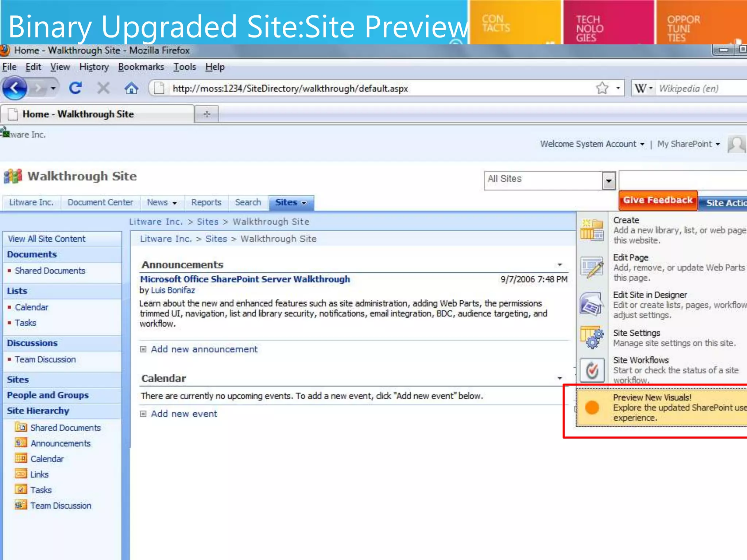Click the Create menu item icon
Screen dimensions: 747x560
click(x=592, y=230)
